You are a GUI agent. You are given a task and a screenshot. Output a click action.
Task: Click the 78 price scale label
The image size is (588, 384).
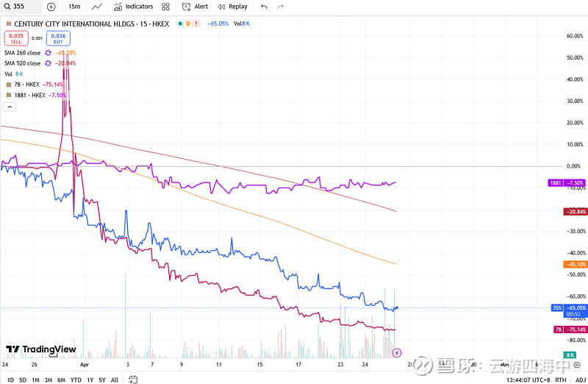(x=570, y=330)
